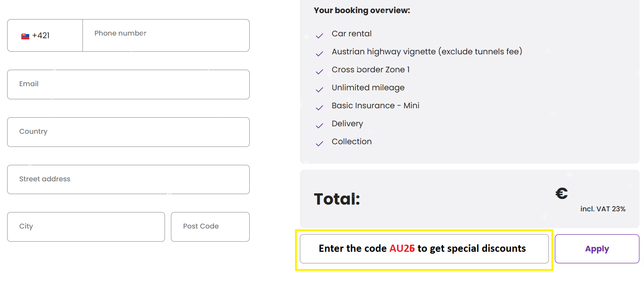Click the Cross border Zone 1 checkmark

click(x=319, y=72)
